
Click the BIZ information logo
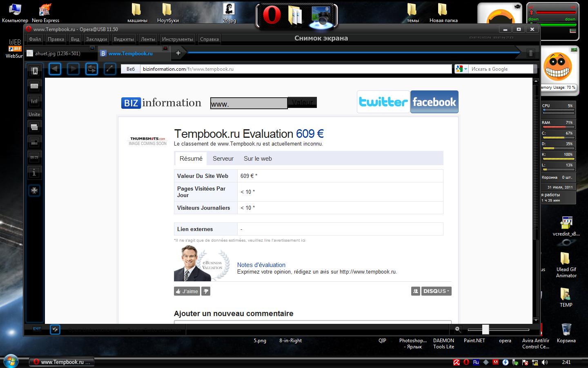161,103
